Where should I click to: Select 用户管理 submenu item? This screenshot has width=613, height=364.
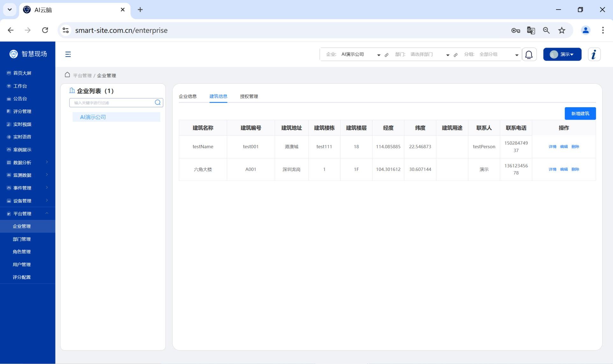pos(27,264)
